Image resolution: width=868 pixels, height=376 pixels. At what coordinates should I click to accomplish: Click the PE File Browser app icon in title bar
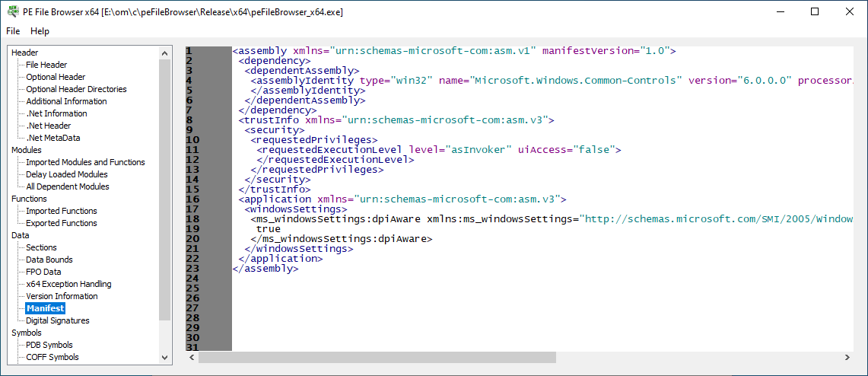pos(11,11)
